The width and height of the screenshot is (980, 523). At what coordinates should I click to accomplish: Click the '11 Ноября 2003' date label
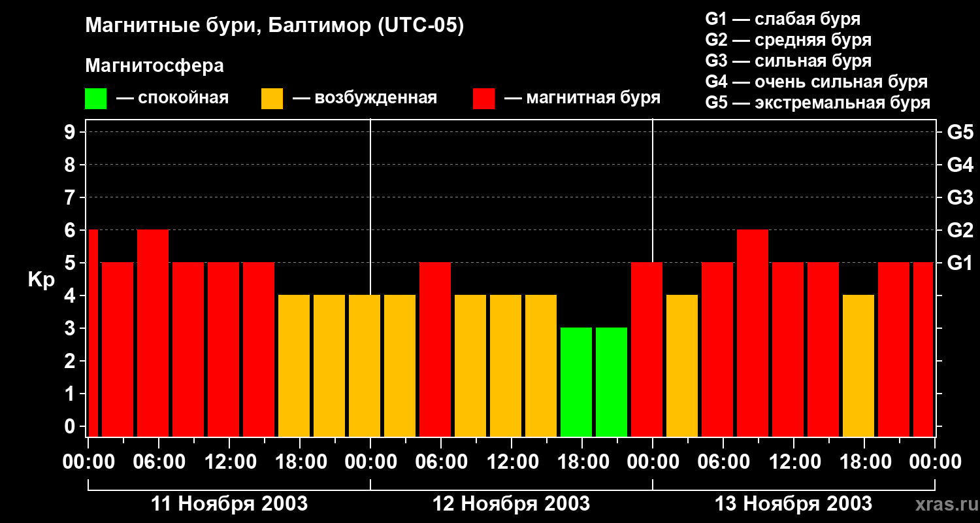pyautogui.click(x=229, y=504)
